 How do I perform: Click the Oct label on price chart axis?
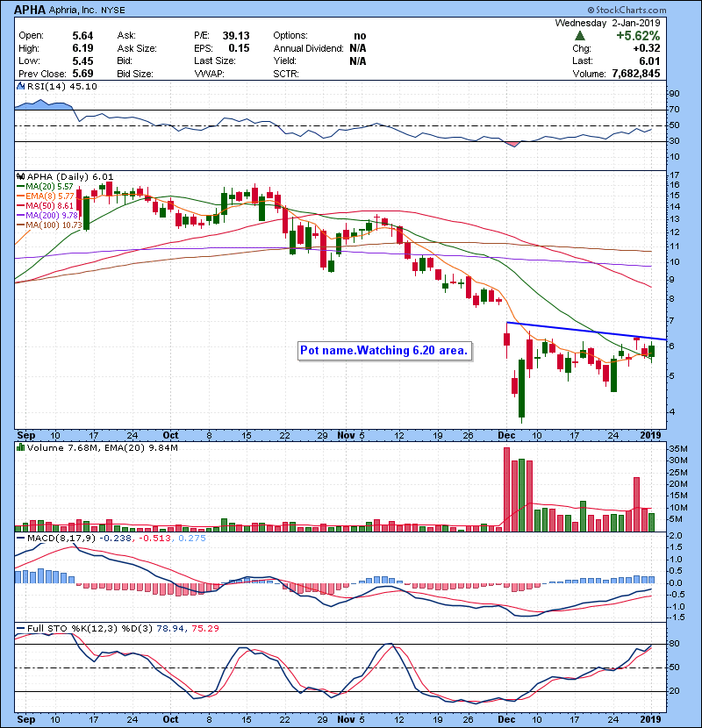pos(170,436)
